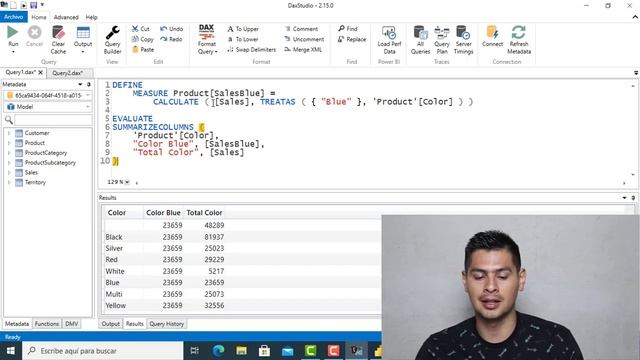Open Task View on the taskbar
This screenshot has height=360, width=640.
click(195, 351)
